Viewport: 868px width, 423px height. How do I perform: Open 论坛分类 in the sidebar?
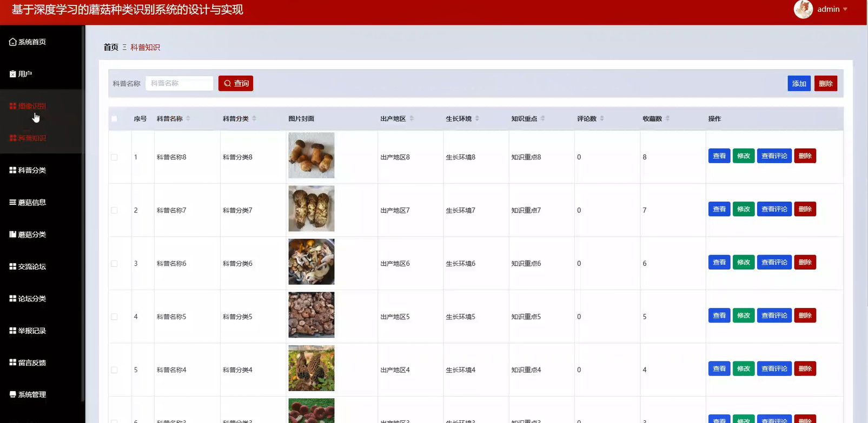click(28, 298)
